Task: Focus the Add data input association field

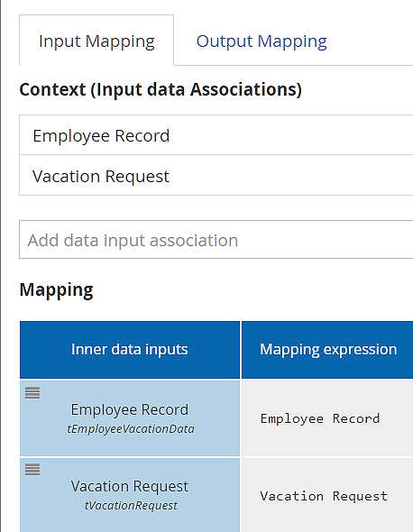Action: coord(216,240)
